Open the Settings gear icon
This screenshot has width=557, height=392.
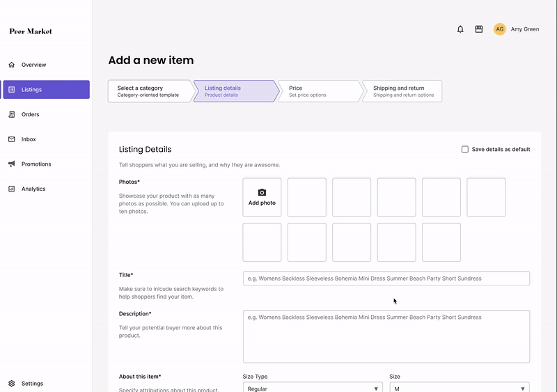coord(12,384)
